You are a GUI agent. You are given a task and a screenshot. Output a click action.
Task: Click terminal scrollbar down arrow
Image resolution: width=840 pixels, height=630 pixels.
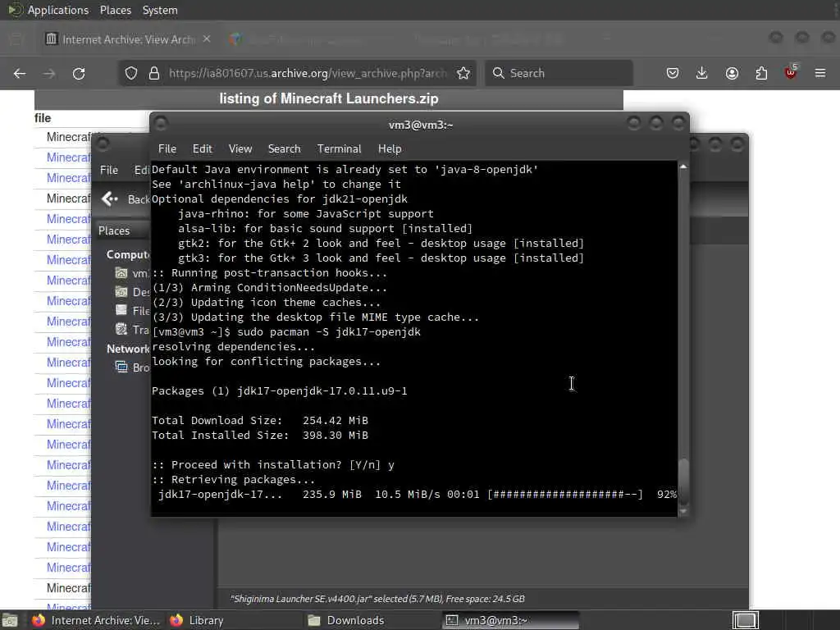click(683, 512)
